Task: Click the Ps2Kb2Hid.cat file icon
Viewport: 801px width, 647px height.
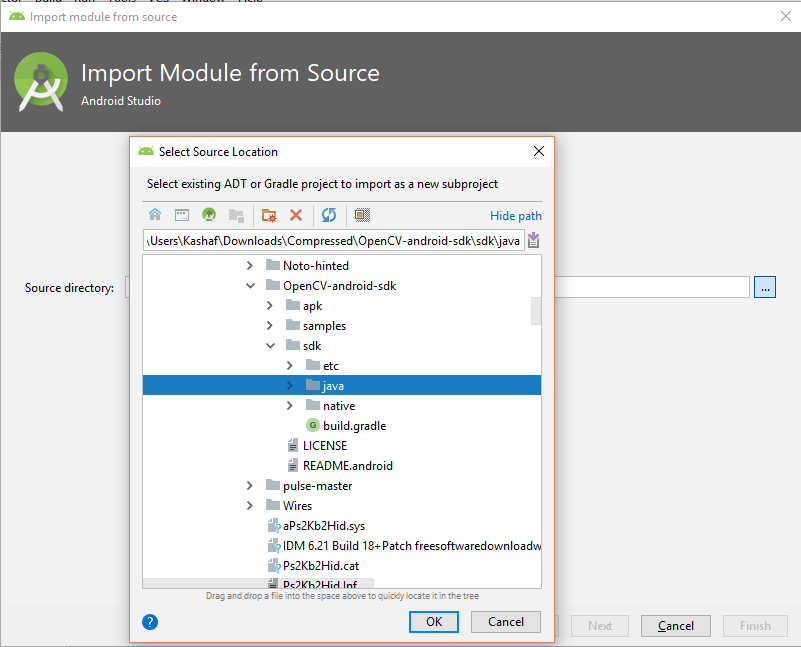Action: [274, 565]
